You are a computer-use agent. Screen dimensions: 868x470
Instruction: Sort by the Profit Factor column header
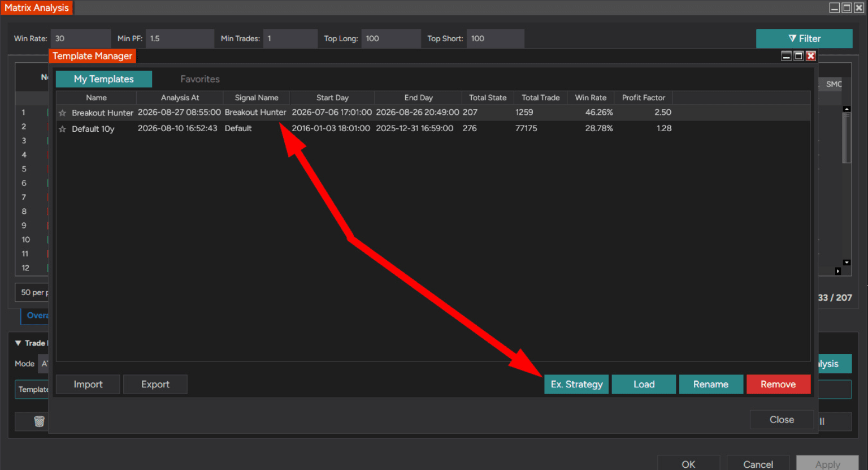[644, 98]
